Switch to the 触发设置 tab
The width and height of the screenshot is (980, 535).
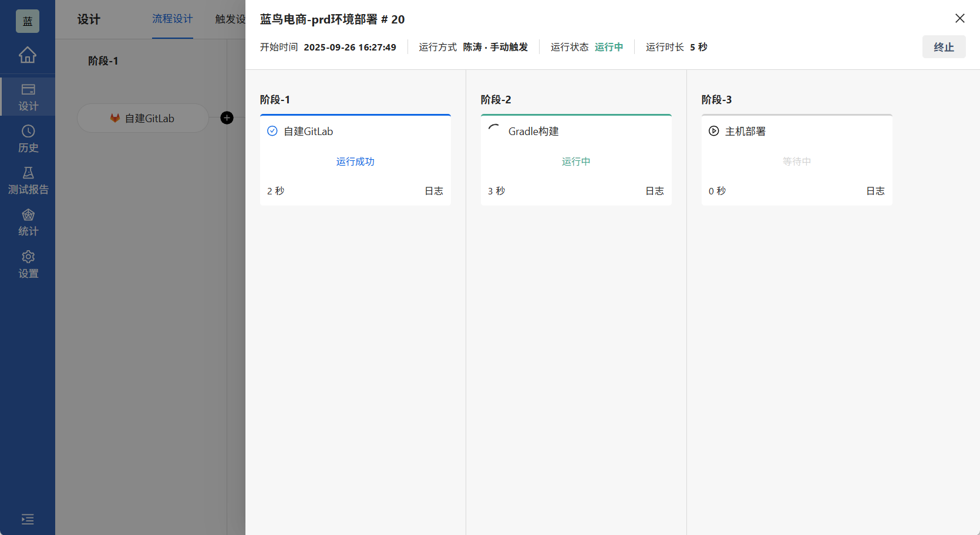232,19
